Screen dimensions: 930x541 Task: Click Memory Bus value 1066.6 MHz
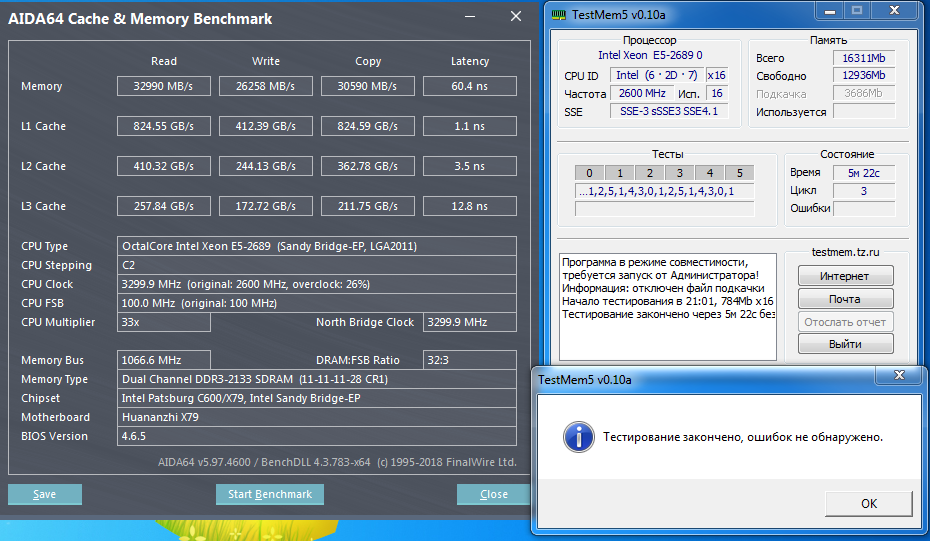click(x=164, y=360)
